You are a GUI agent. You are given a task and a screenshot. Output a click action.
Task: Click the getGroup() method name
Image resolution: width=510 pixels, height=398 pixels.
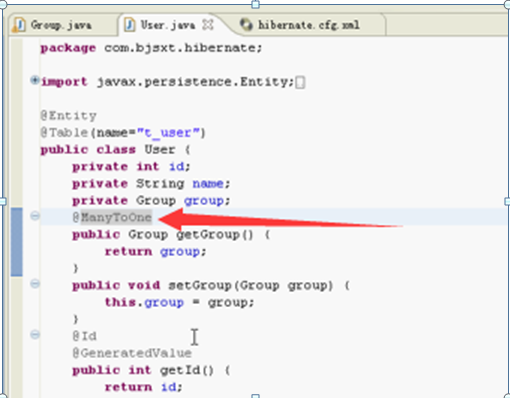214,235
